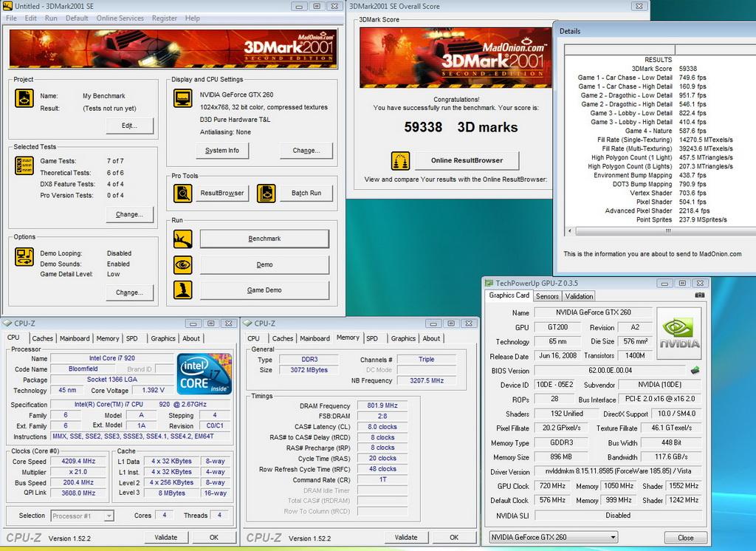This screenshot has width=756, height=551.
Task: Click the CPU-Z Memory window title icon
Action: (x=247, y=324)
